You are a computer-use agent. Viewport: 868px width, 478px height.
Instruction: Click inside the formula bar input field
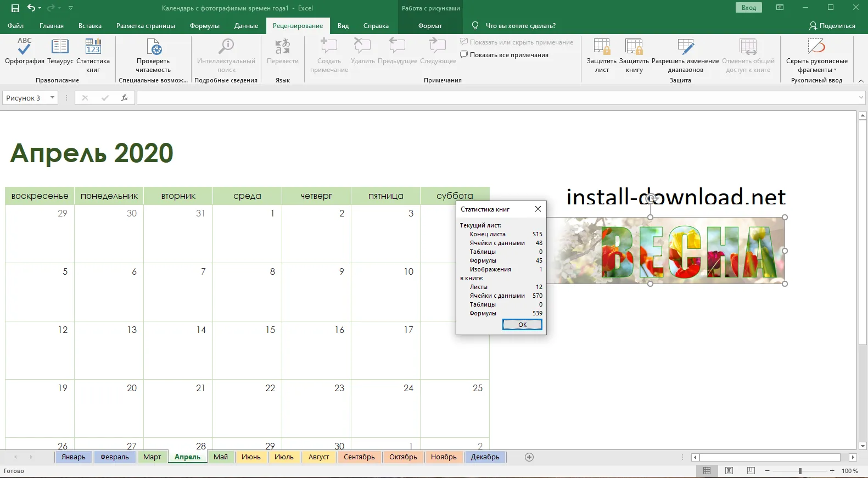tap(494, 98)
